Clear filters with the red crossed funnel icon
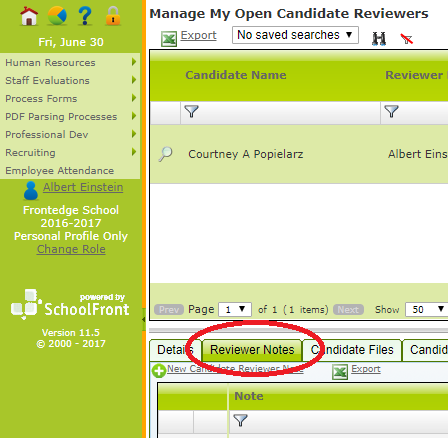Screen dimensions: 448x438 [x=407, y=39]
